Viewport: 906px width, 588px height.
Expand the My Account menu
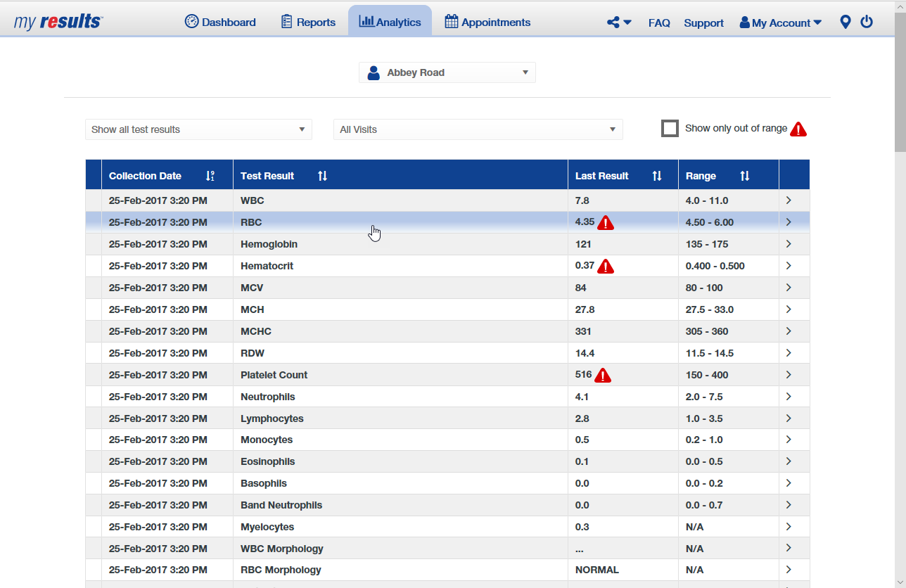point(781,23)
